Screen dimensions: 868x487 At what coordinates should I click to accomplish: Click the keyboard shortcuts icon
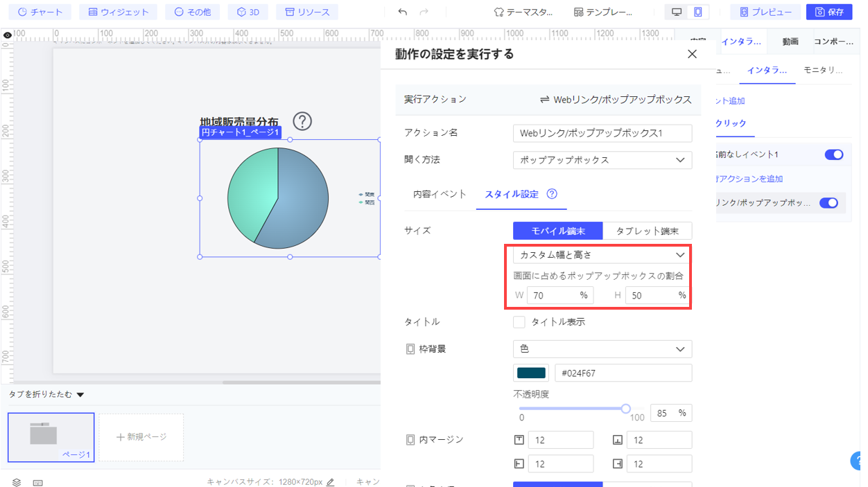point(37,482)
